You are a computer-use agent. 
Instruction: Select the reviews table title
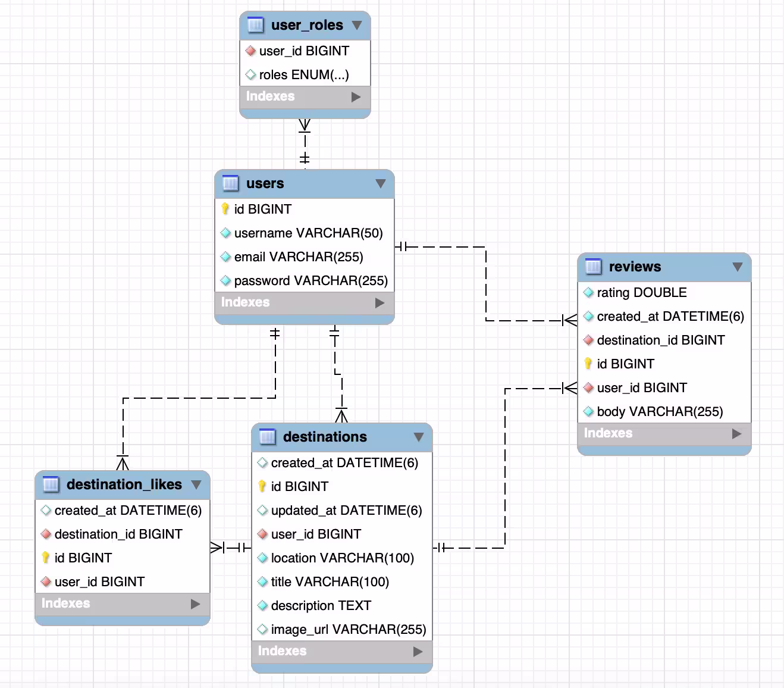click(635, 267)
